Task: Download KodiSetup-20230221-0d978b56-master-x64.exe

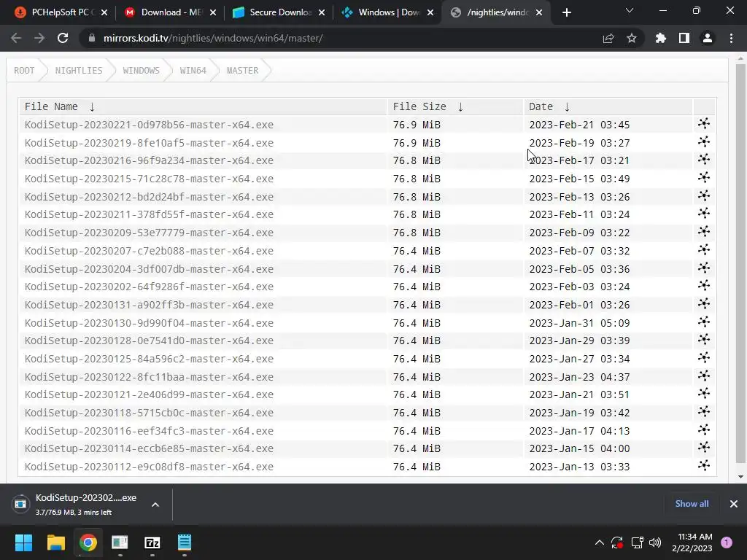Action: pyautogui.click(x=149, y=125)
